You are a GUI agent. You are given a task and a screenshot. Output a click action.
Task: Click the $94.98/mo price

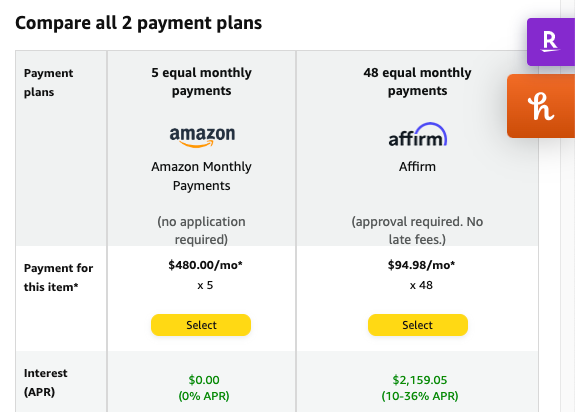pyautogui.click(x=421, y=265)
